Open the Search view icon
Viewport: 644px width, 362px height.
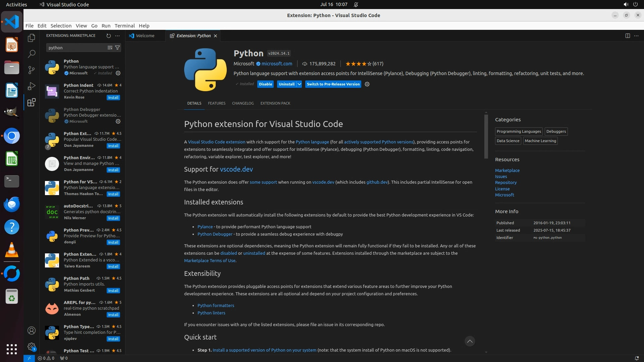point(31,54)
